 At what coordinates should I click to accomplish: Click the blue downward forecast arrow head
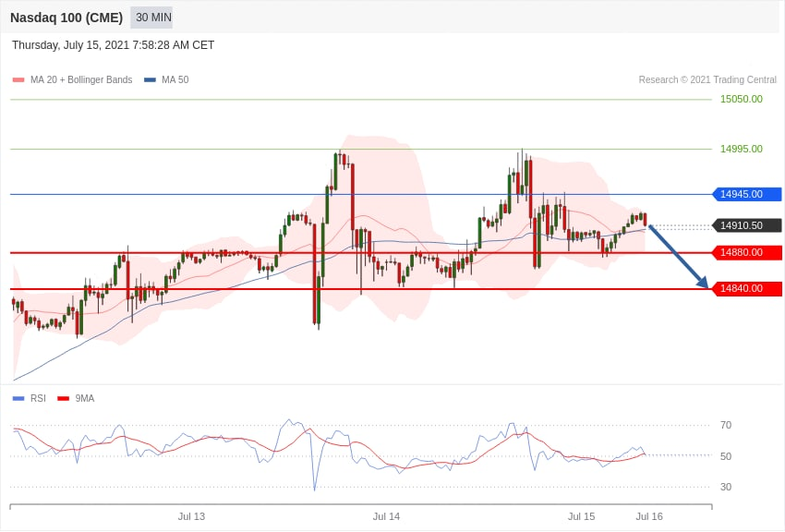[703, 283]
